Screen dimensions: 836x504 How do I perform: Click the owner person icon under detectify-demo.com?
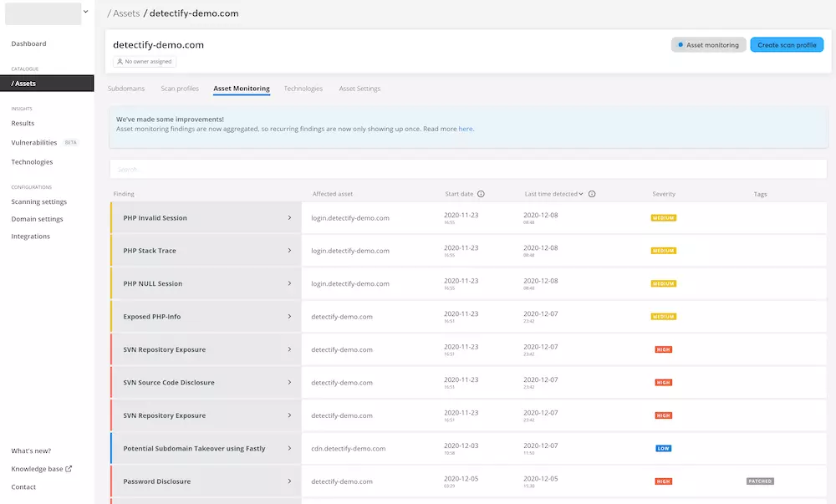pyautogui.click(x=120, y=62)
